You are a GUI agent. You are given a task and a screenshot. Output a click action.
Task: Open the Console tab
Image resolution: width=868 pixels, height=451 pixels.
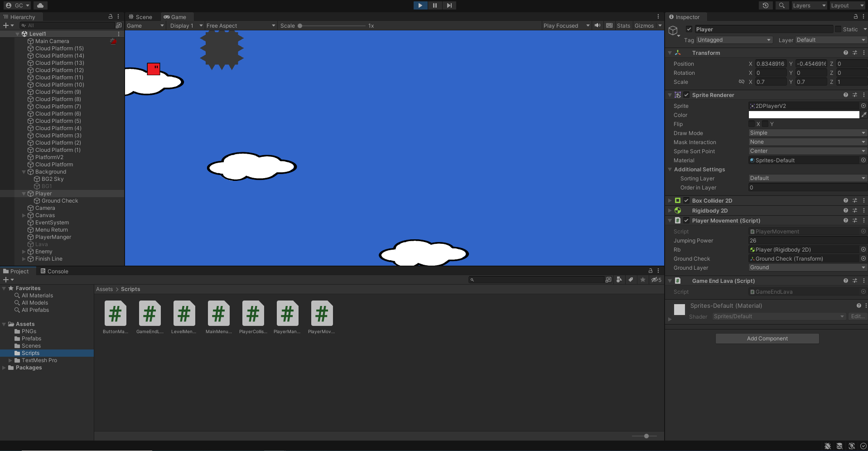[x=54, y=271]
